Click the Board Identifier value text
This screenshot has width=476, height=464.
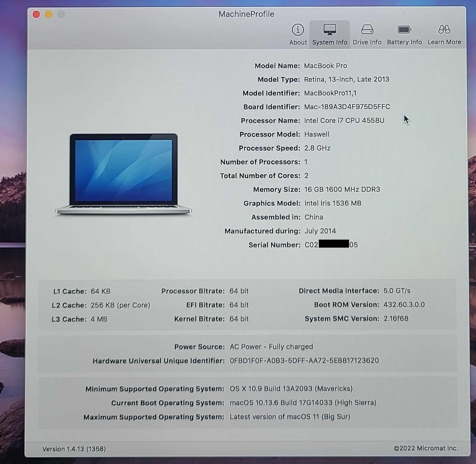click(x=347, y=107)
